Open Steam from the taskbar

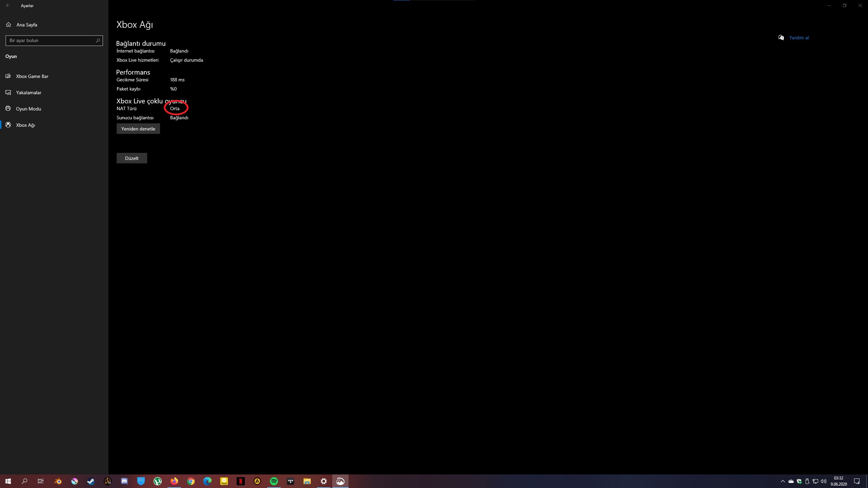(91, 481)
